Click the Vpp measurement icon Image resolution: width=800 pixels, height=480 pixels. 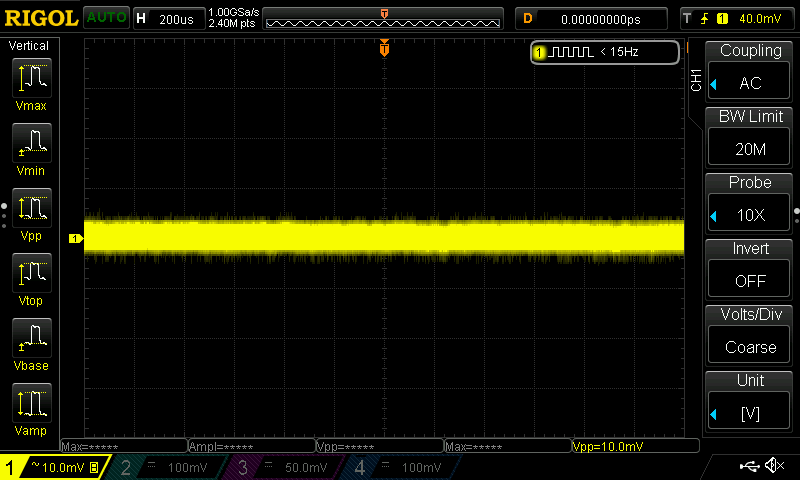32,214
